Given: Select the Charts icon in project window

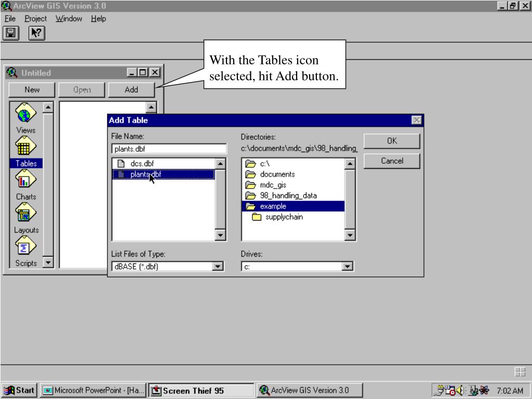Looking at the screenshot, I should click(25, 179).
